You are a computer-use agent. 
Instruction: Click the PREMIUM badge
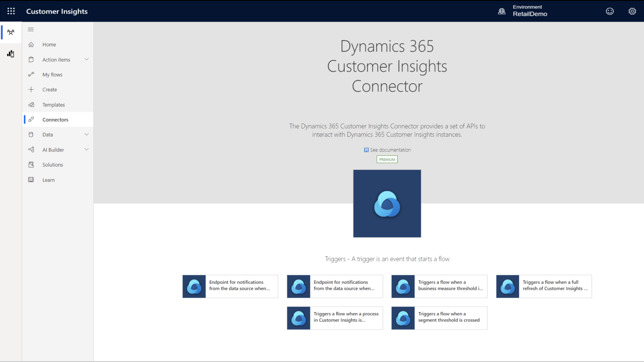point(387,159)
